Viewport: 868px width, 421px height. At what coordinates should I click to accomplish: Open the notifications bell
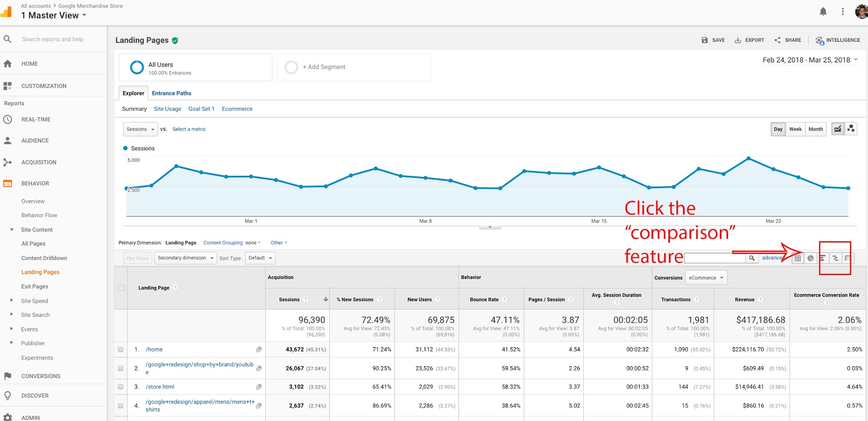(x=823, y=11)
